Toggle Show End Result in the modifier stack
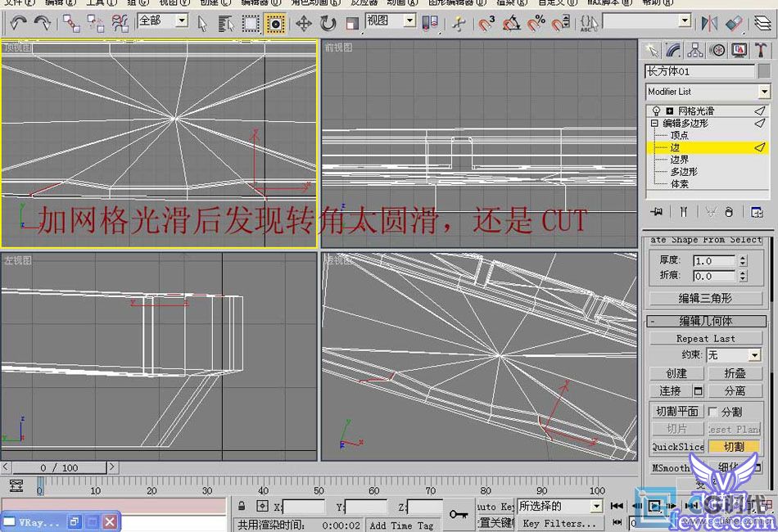 click(684, 212)
